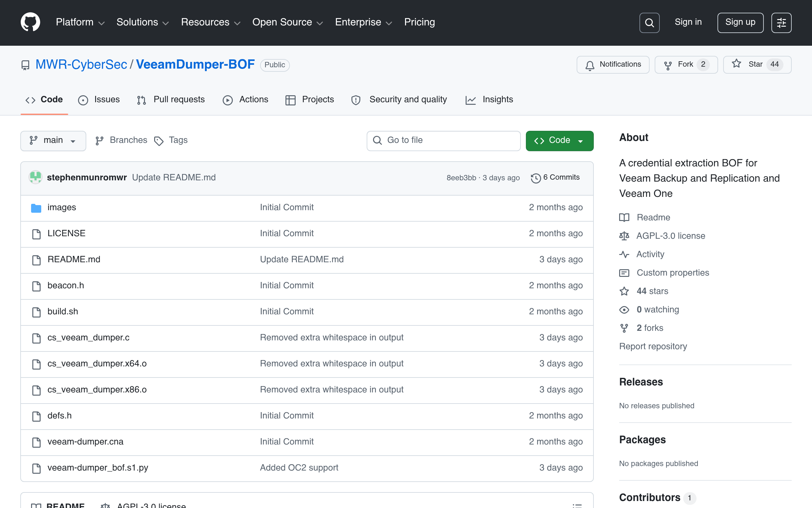812x508 pixels.
Task: Open the GitHub home logo
Action: tap(30, 22)
